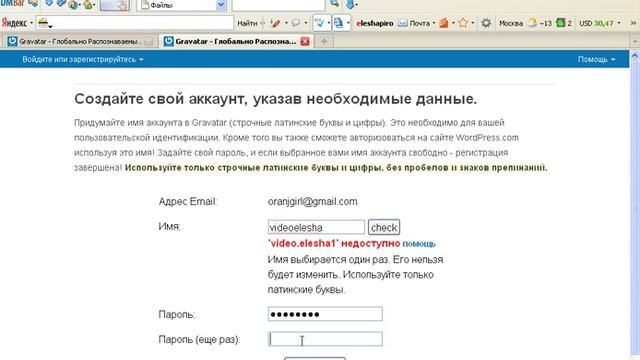Click Москва city label in Yandex bar
The image size is (640, 360).
pyautogui.click(x=511, y=23)
